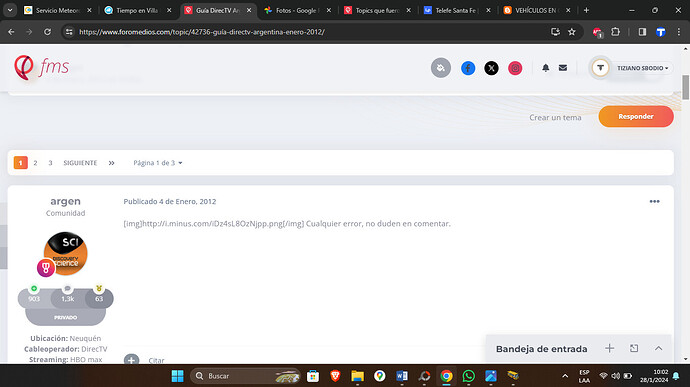Image resolution: width=690 pixels, height=387 pixels.
Task: Open the Página 1 de 3 dropdown
Action: pyautogui.click(x=158, y=163)
